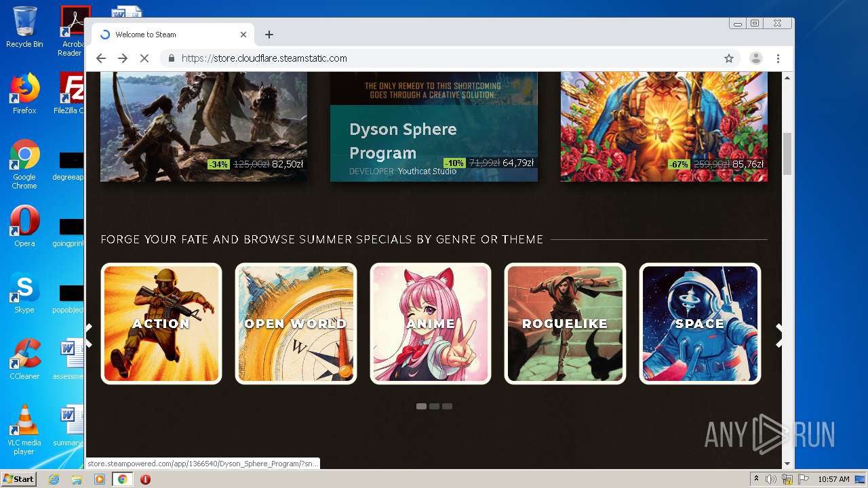Go back to the previous page

(101, 58)
